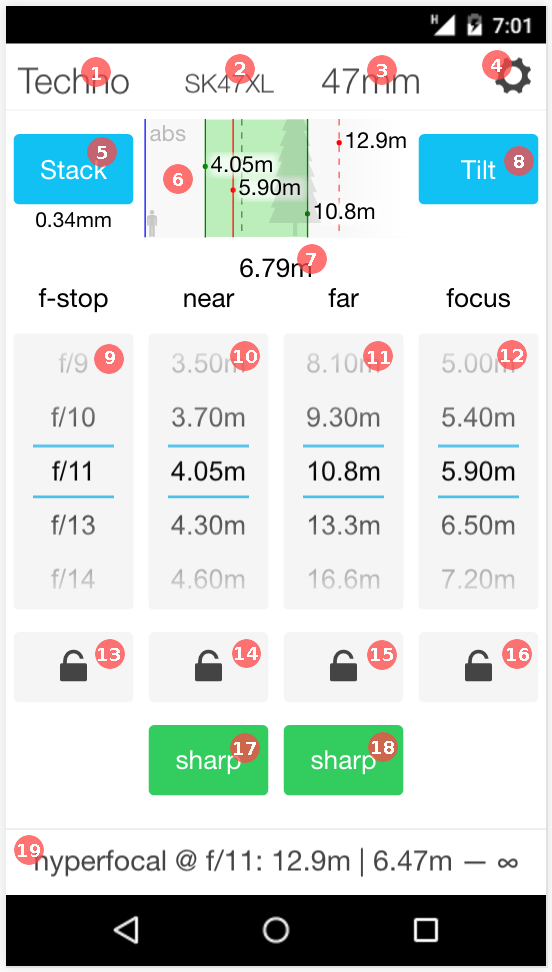Open the SK47XL lens selector
Screen dimensions: 552x972
(229, 83)
